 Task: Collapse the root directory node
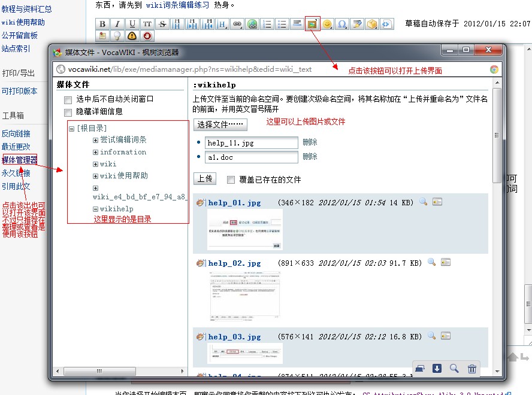click(71, 129)
